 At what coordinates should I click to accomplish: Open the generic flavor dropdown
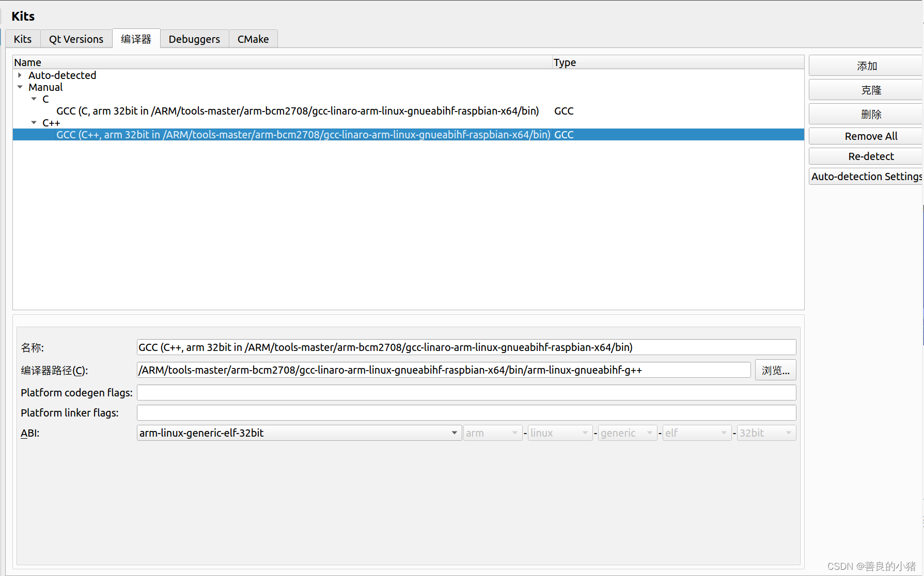pyautogui.click(x=628, y=433)
